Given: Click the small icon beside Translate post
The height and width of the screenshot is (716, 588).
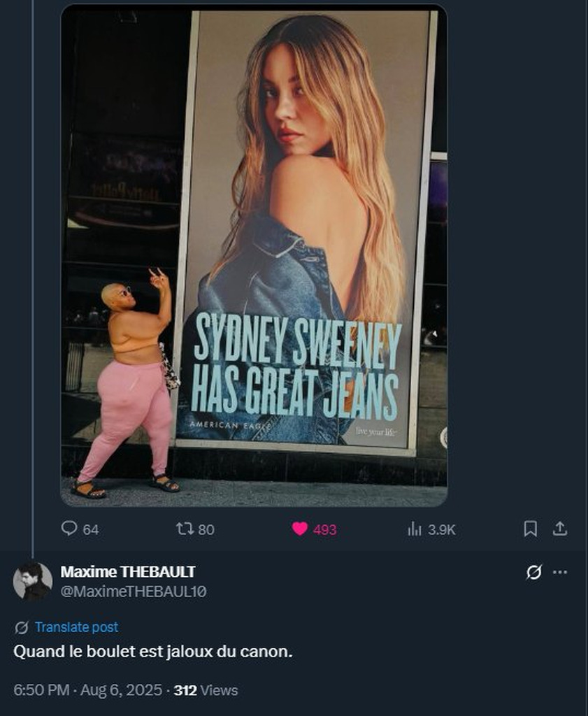Looking at the screenshot, I should coord(21,627).
